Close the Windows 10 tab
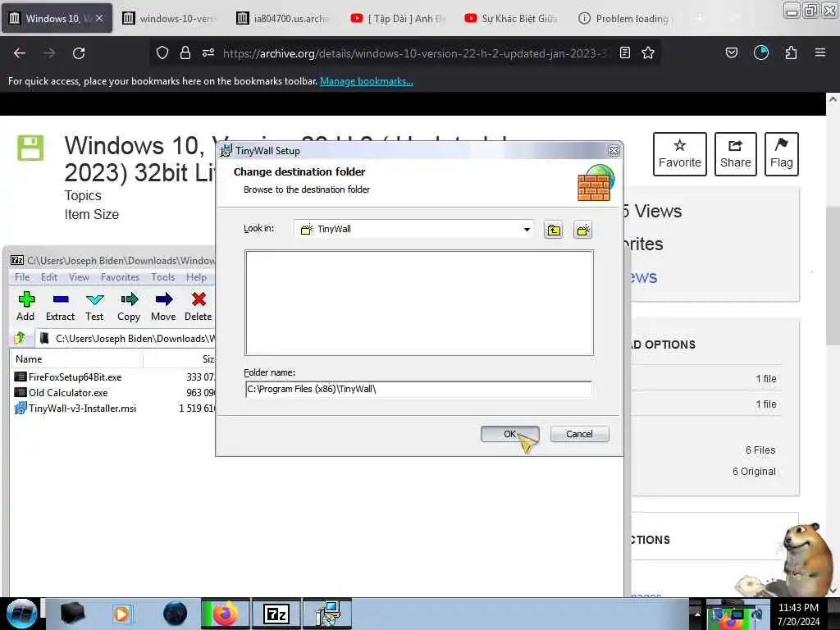Viewport: 840px width, 630px height. (x=99, y=18)
